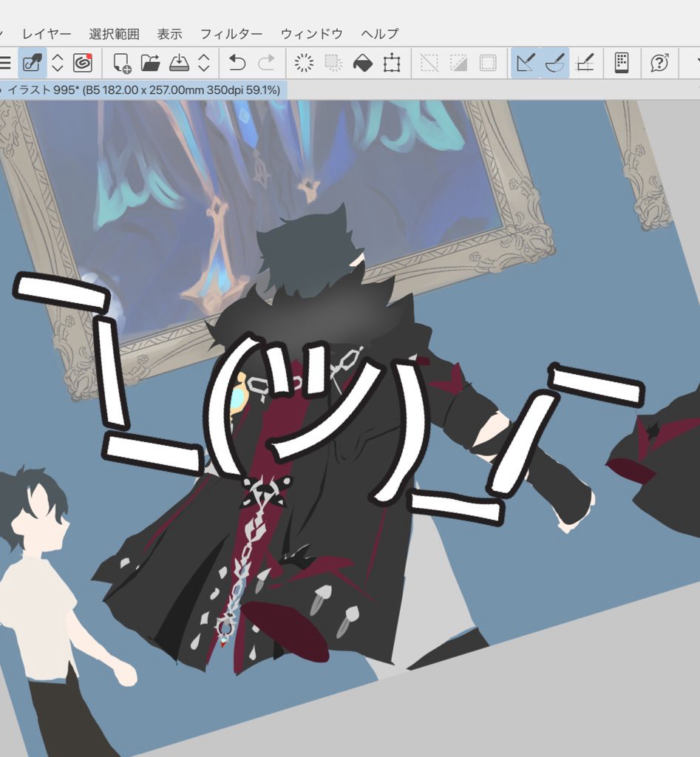
Task: Undo the last action with the undo arrow
Action: (x=237, y=63)
